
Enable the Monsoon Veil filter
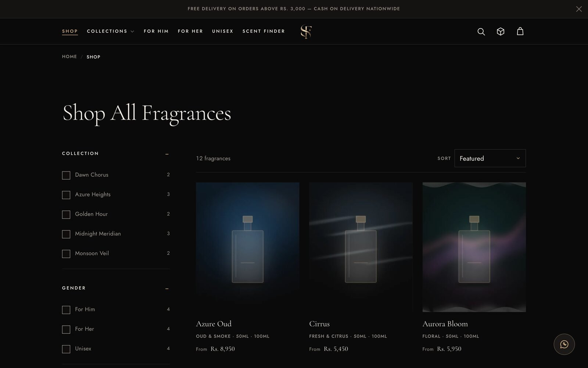pyautogui.click(x=66, y=254)
